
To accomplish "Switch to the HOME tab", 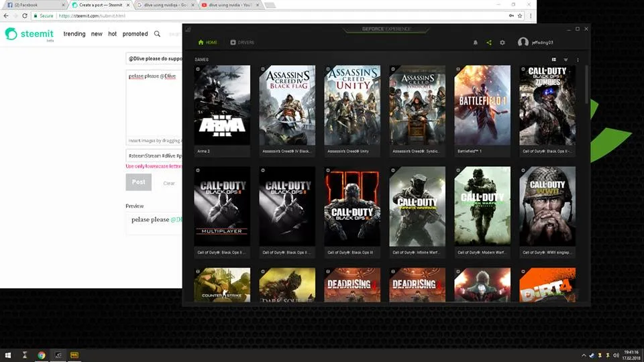I will click(208, 42).
